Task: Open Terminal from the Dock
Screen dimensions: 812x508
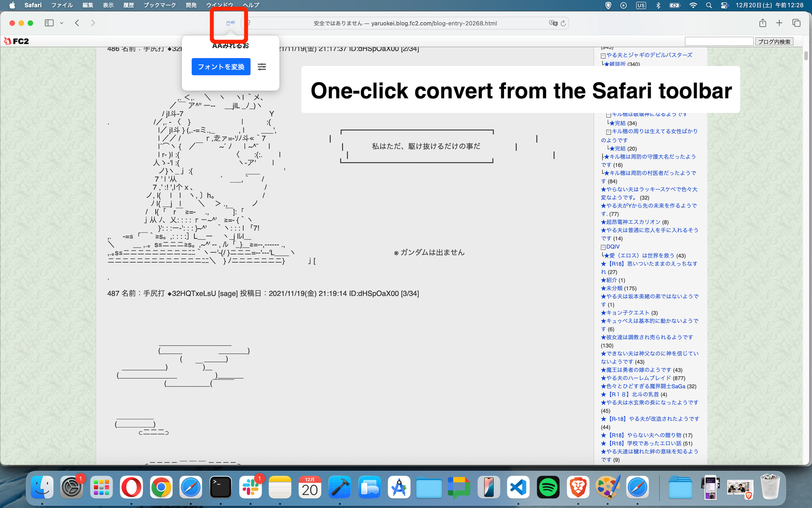Action: click(220, 487)
